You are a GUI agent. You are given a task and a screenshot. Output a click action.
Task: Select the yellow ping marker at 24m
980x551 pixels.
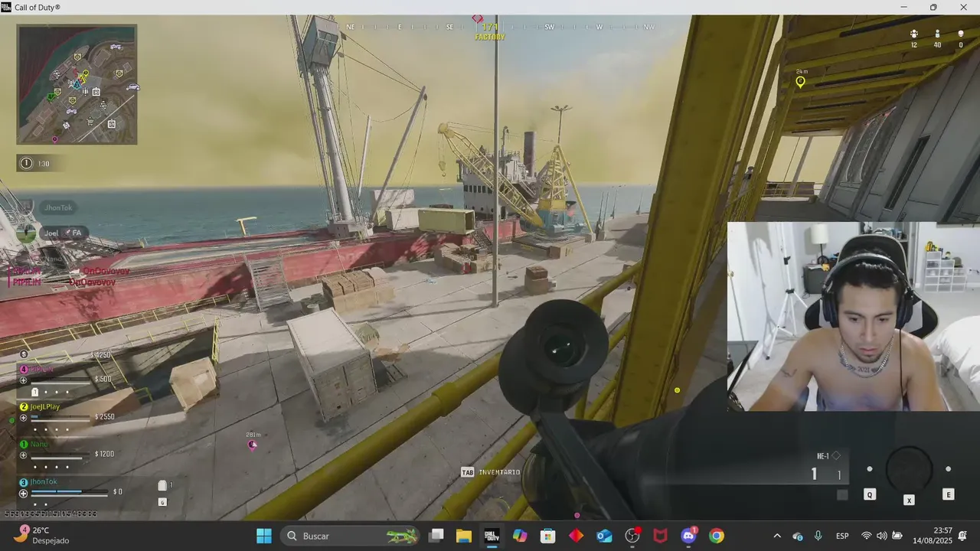tap(800, 81)
